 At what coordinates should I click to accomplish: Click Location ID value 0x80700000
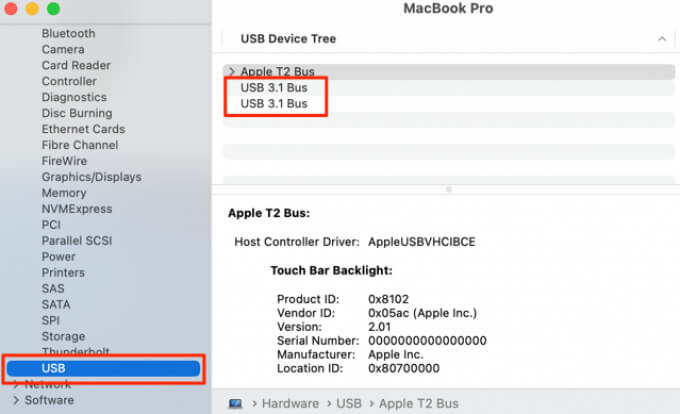pos(404,368)
